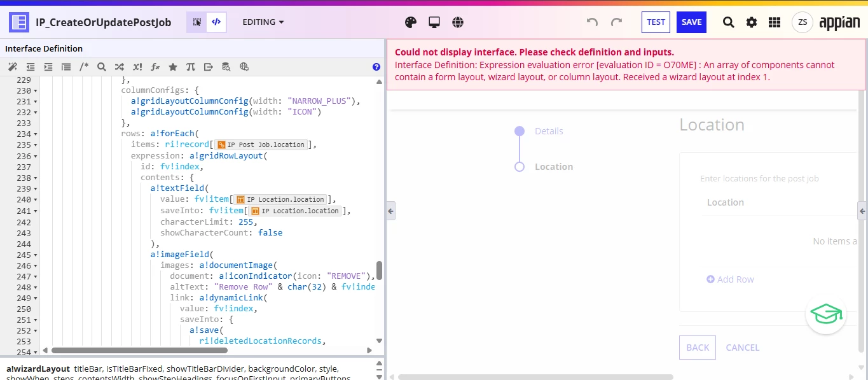Switch to expression mode view
Viewport: 868px width, 380px height.
tap(216, 22)
